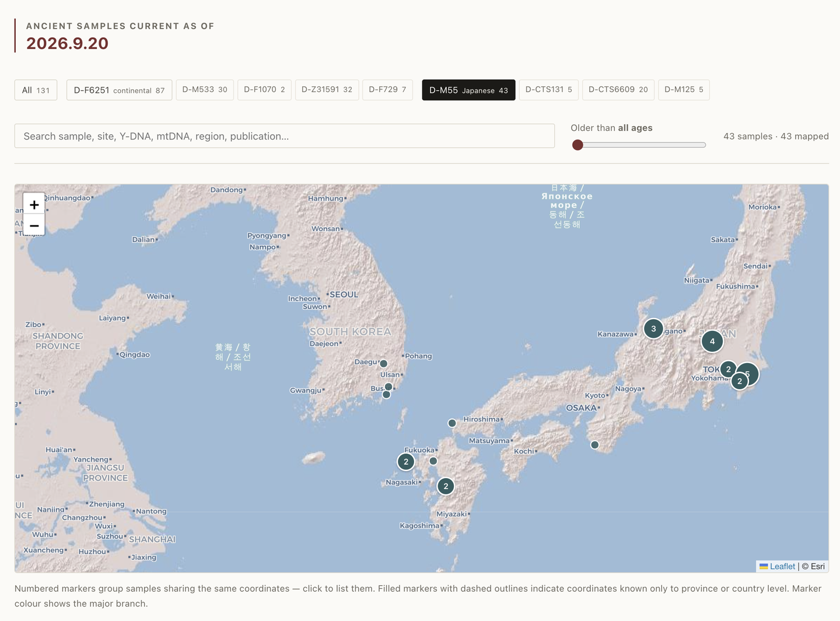The width and height of the screenshot is (840, 621).
Task: Click the 2026.9.20 date heading
Action: (x=67, y=43)
